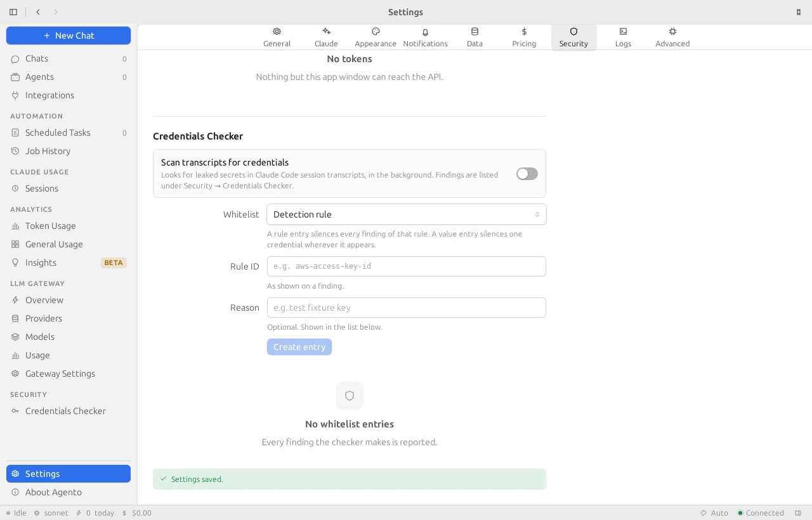This screenshot has width=812, height=520.
Task: Switch to the Notifications tab
Action: (x=425, y=37)
